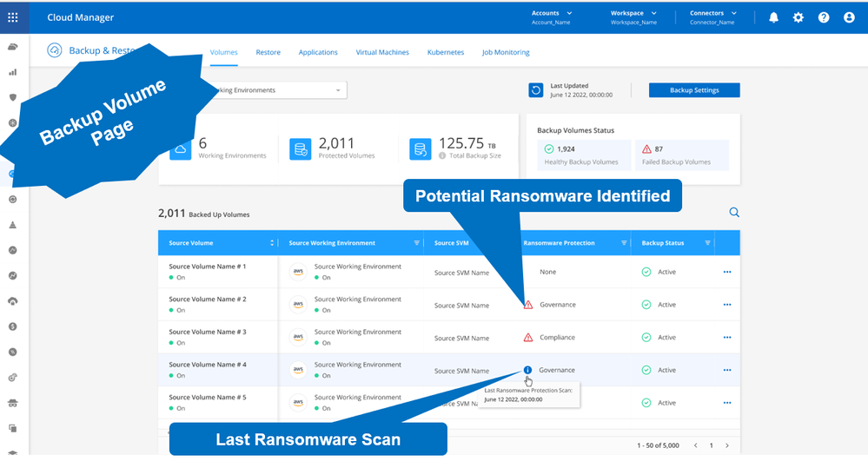Filter the Ransomware Protection column
Viewport: 868px width, 468px height.
click(622, 243)
